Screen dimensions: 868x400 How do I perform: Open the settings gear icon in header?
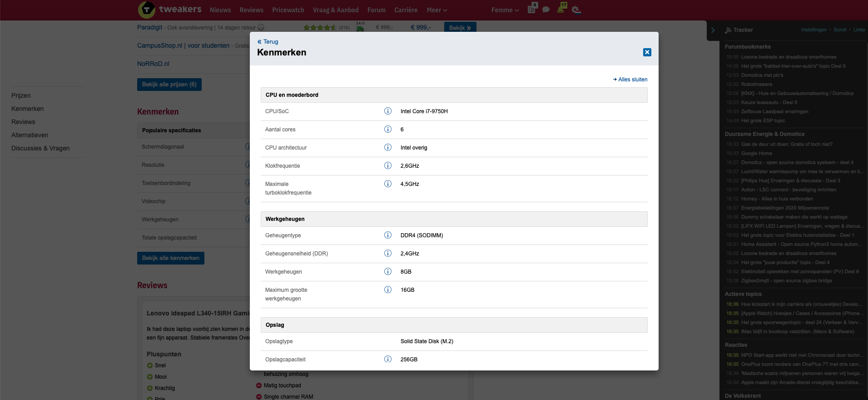pyautogui.click(x=576, y=10)
